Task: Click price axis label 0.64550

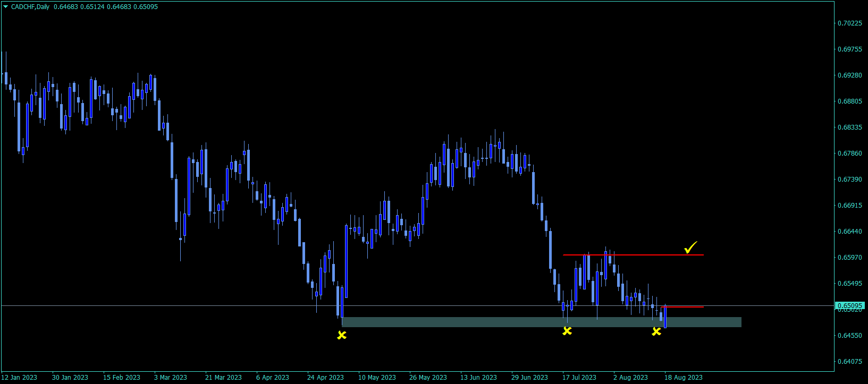Action: coord(850,336)
